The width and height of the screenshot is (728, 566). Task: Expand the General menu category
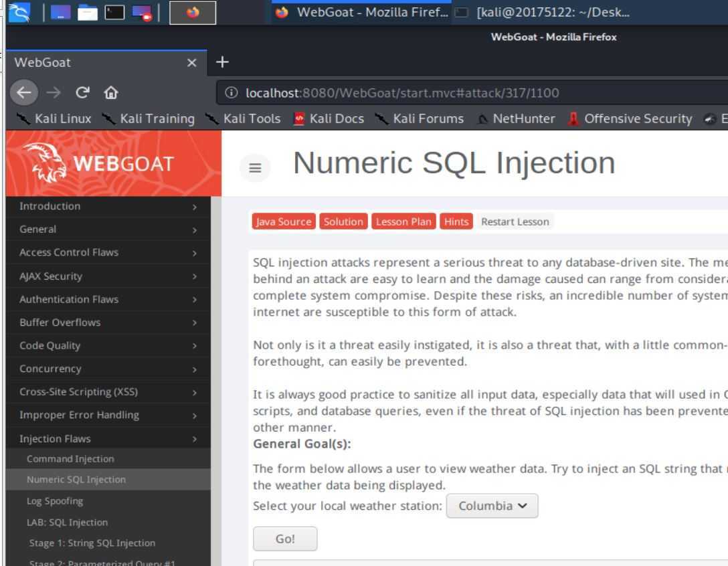point(108,229)
